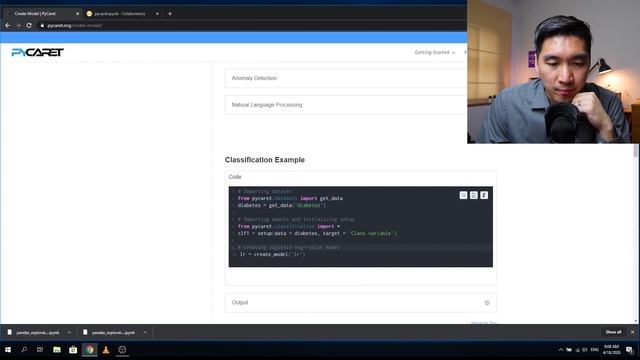Click the taskbar clock and date
The width and height of the screenshot is (640, 360).
point(611,349)
